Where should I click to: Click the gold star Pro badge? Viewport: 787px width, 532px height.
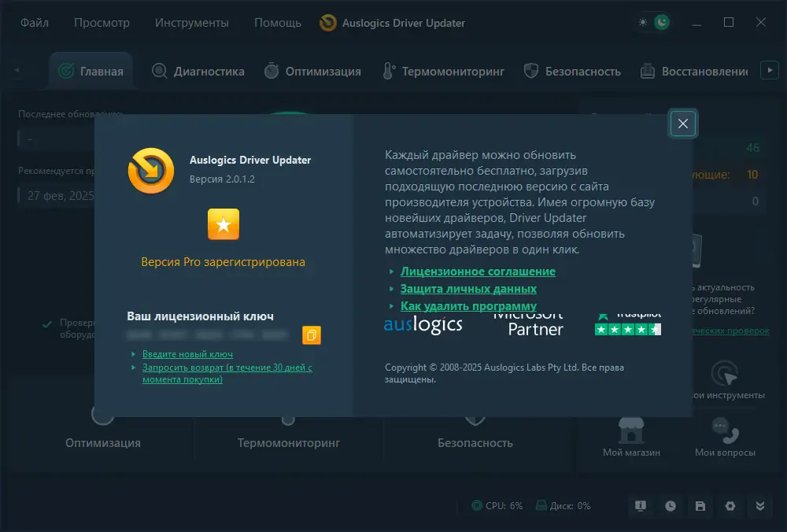click(224, 224)
